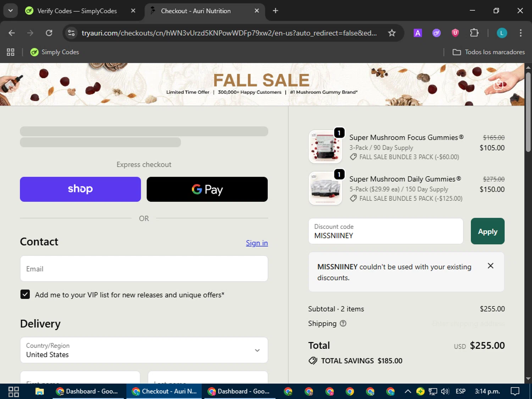Viewport: 532px width, 399px height.
Task: Dismiss the MISSNIINEY discount error message
Action: [x=491, y=266]
